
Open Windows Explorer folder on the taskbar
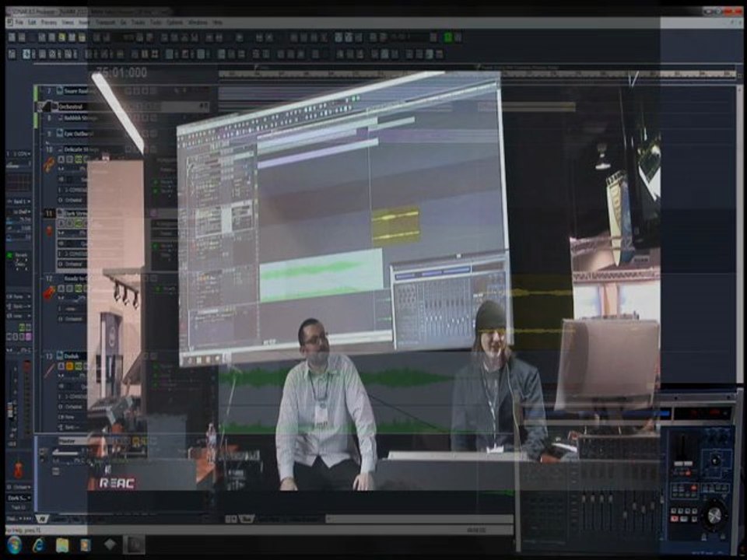(x=62, y=544)
